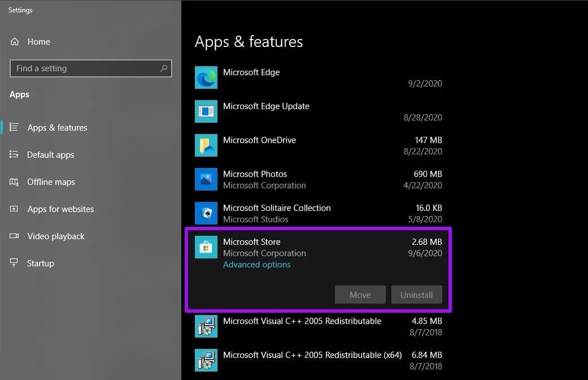The image size is (588, 380).
Task: Click the Apps for websites icon
Action: tap(14, 209)
